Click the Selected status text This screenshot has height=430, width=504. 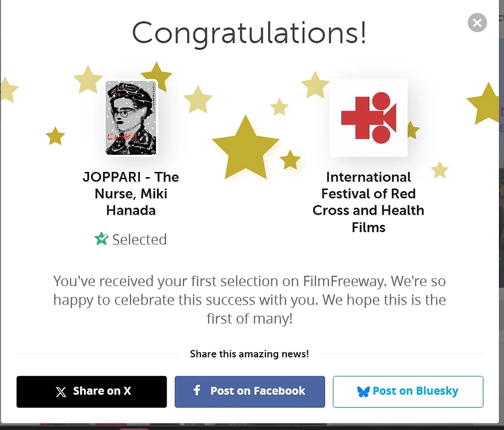click(139, 240)
